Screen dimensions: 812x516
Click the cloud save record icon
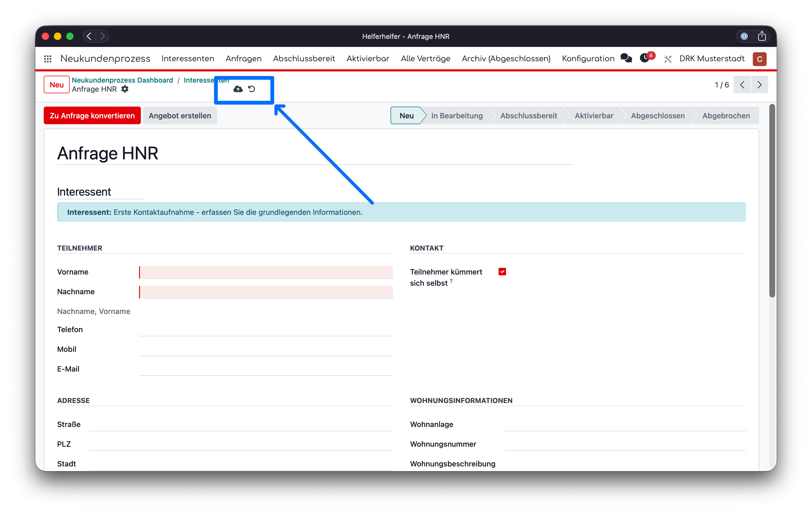click(238, 89)
